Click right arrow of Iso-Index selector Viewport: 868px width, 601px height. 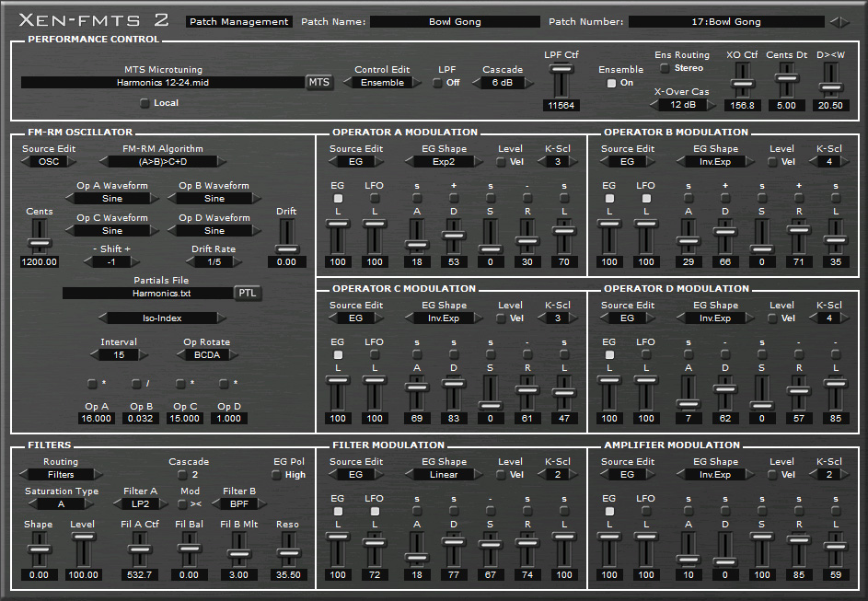222,318
